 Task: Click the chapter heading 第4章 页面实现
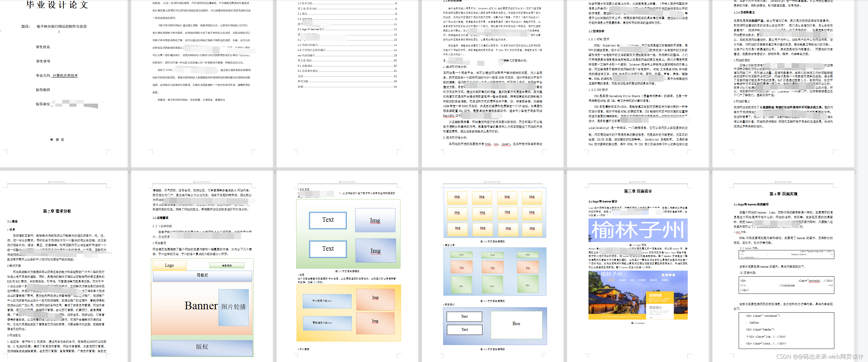pos(783,194)
